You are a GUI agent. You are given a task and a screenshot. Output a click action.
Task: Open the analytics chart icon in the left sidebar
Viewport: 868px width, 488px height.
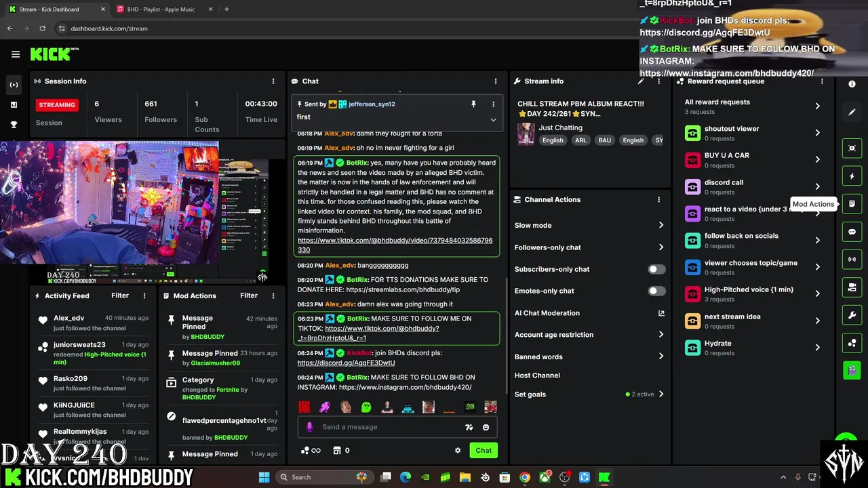[14, 104]
